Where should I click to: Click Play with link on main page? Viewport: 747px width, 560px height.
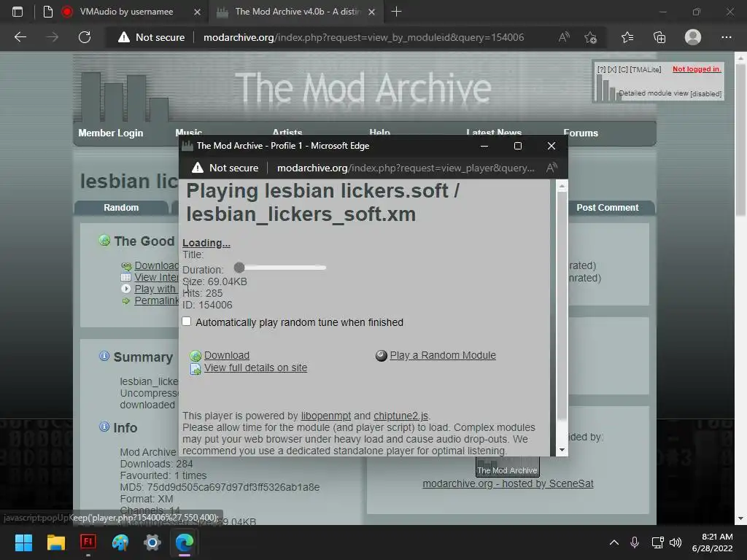[x=155, y=289]
